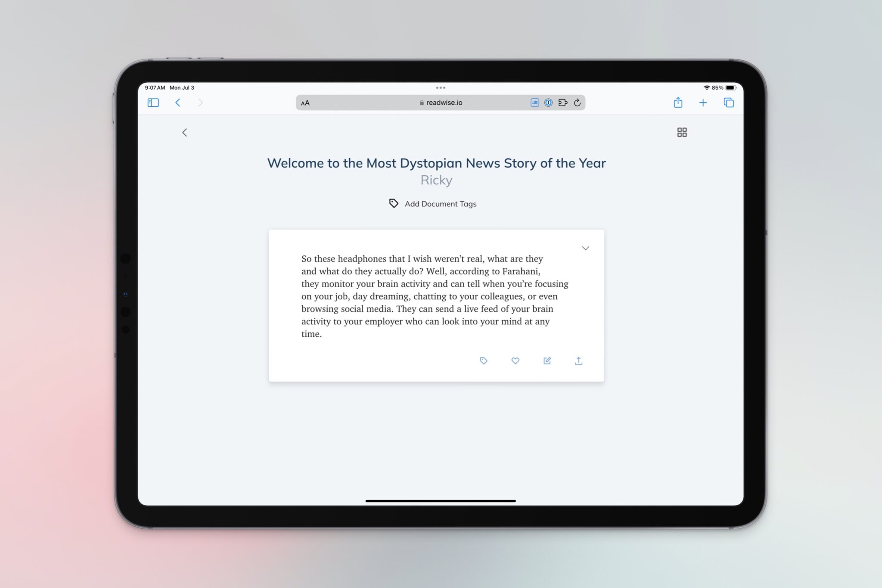Open the grid view icon in Readwise
The image size is (882, 588).
pyautogui.click(x=682, y=132)
